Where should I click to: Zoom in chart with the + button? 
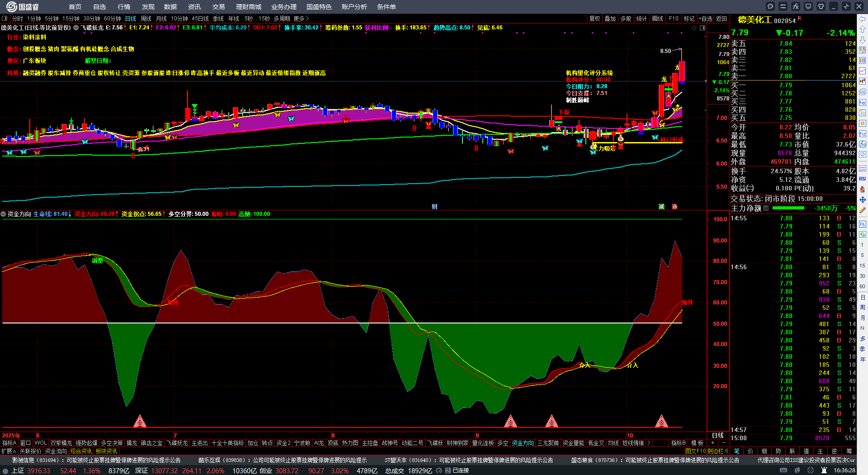pos(712,443)
